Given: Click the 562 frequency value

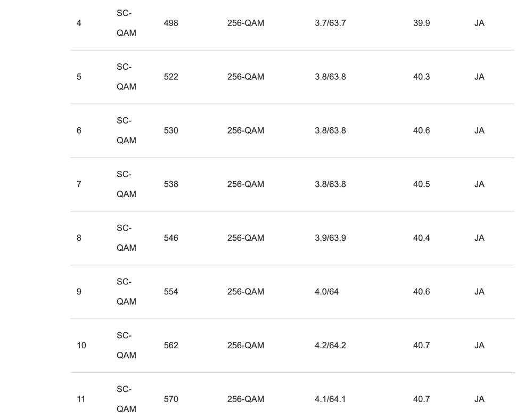Looking at the screenshot, I should (171, 346).
